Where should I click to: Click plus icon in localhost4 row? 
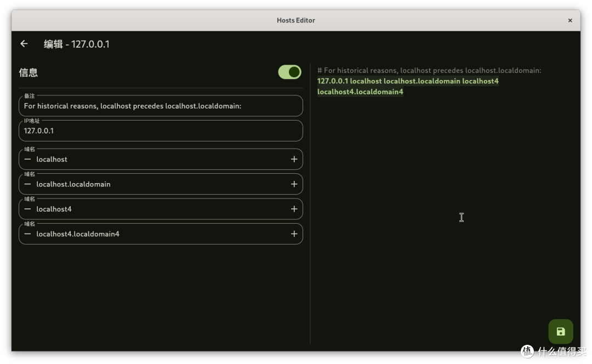294,209
